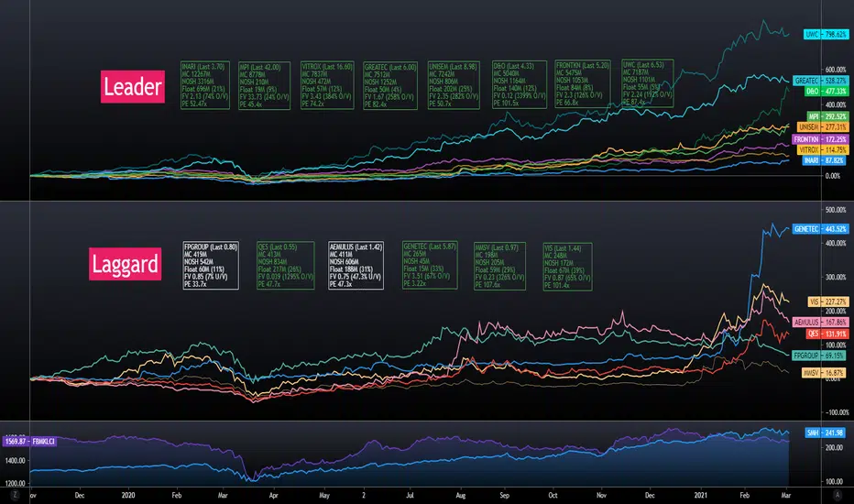Select the GREATEC (Last 6.00) note box
This screenshot has width=854, height=504.
pos(390,85)
